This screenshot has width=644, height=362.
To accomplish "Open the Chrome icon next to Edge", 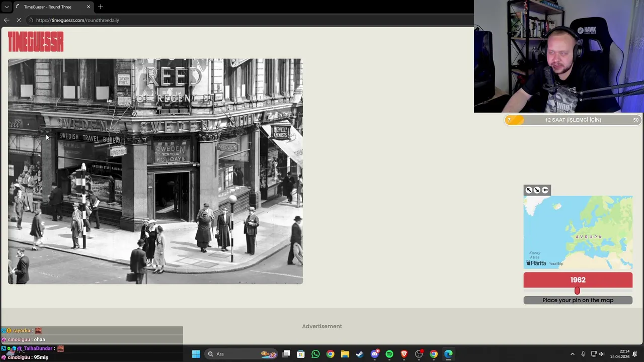I will click(434, 354).
